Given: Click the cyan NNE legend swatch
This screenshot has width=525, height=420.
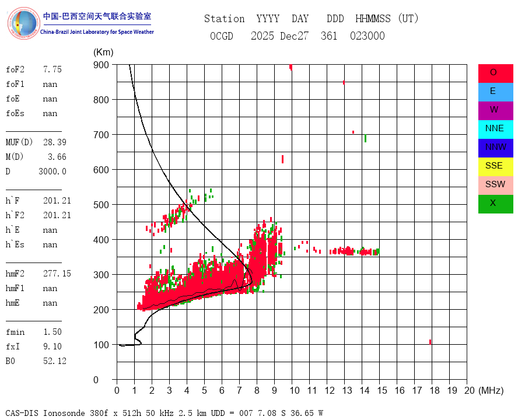Looking at the screenshot, I should click(495, 129).
